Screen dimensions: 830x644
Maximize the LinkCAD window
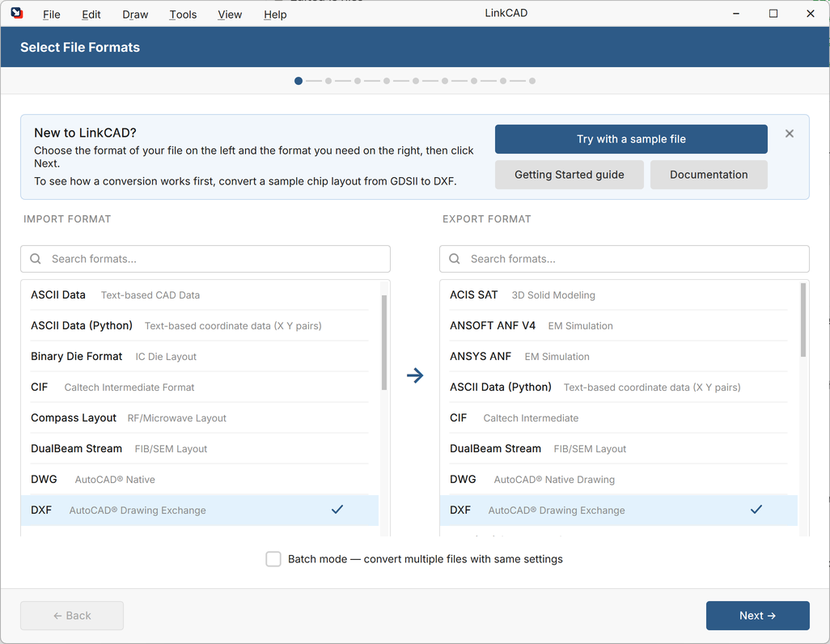pos(773,13)
